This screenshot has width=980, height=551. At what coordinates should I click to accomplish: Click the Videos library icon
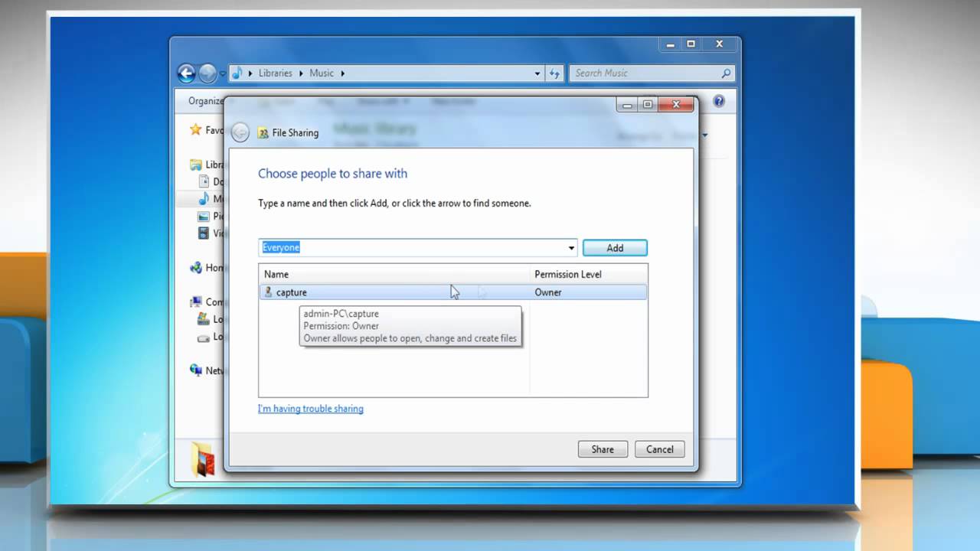click(x=205, y=233)
